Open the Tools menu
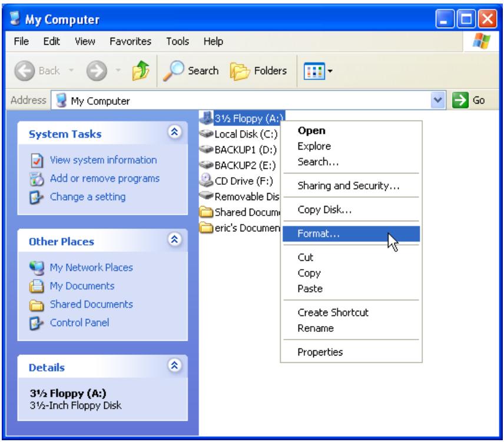Screen dimensions: 504x442 [177, 41]
